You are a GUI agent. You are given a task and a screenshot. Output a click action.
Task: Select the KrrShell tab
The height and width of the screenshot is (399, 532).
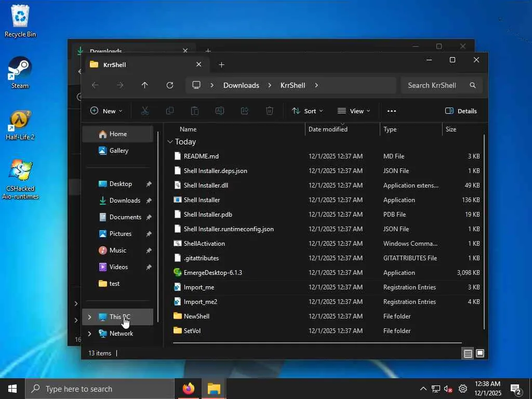click(146, 64)
